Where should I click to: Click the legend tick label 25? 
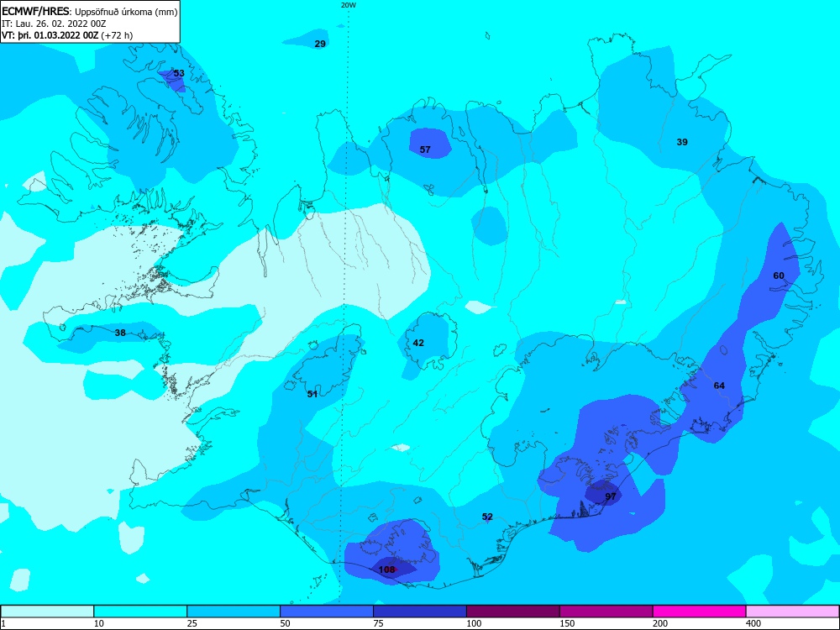coord(192,623)
